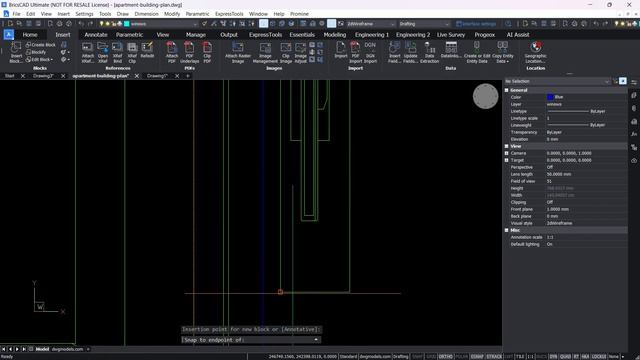Open the PDF Underlays tool

(189, 52)
